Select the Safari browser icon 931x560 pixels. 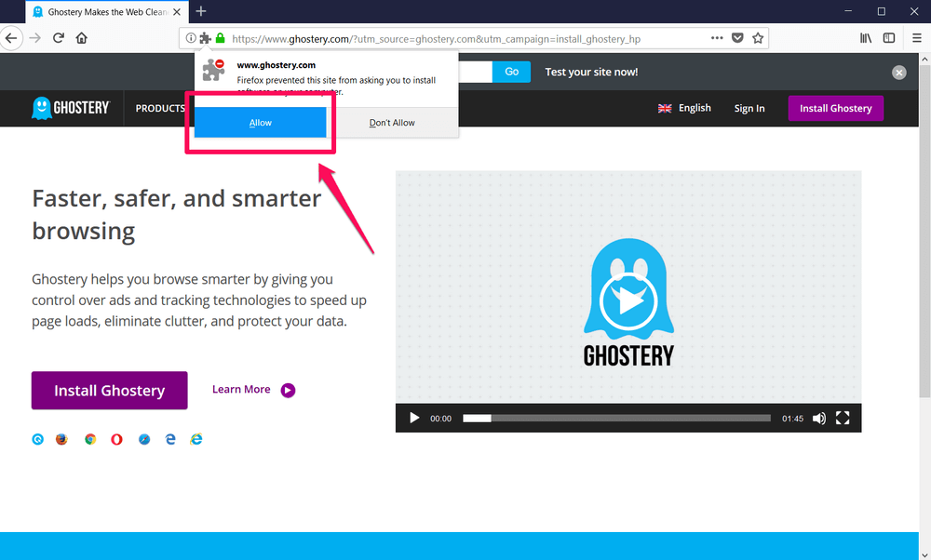144,439
